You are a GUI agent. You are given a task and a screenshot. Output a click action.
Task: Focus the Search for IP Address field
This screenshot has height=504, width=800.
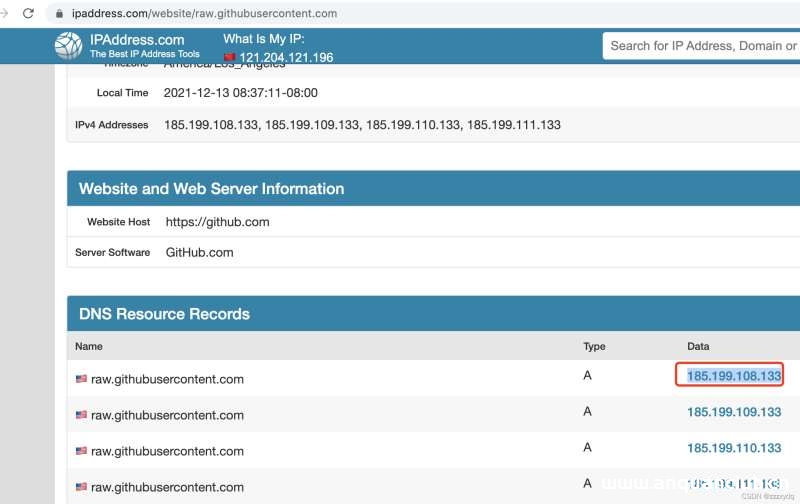pyautogui.click(x=702, y=45)
